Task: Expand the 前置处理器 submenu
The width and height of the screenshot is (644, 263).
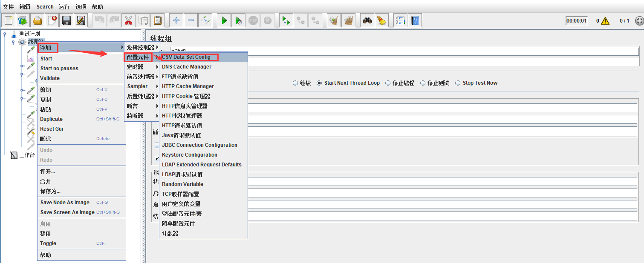Action: click(142, 77)
